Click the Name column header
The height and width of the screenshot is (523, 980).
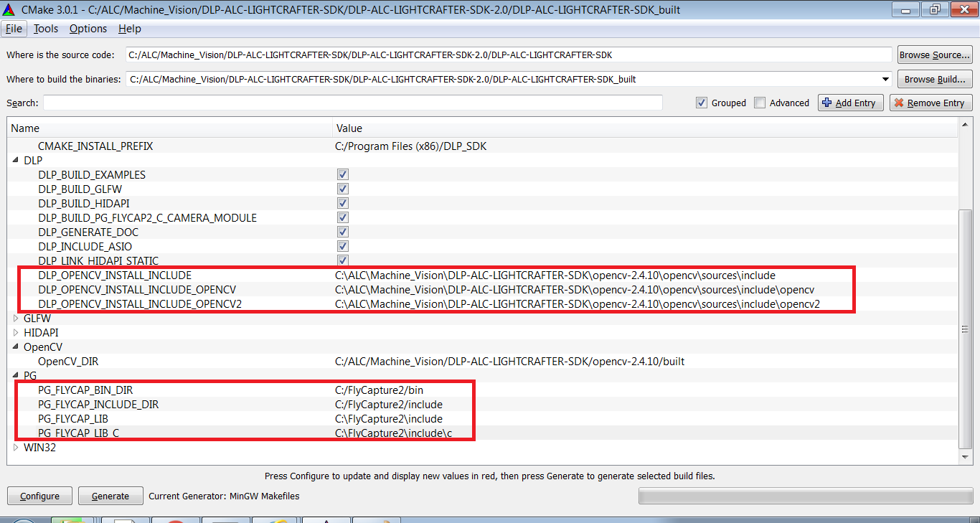coord(171,128)
